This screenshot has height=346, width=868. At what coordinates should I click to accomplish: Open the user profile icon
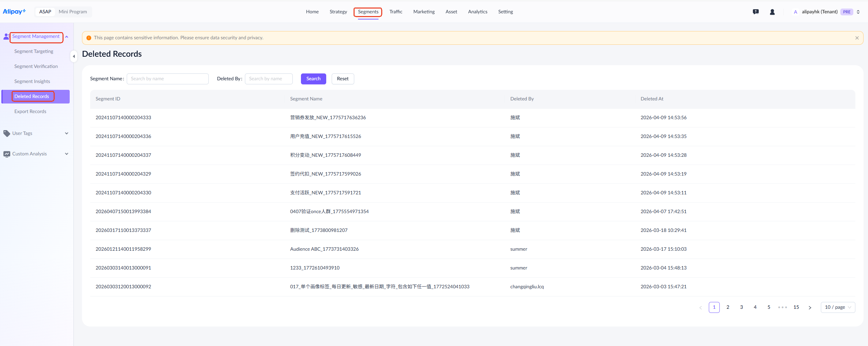click(x=772, y=12)
